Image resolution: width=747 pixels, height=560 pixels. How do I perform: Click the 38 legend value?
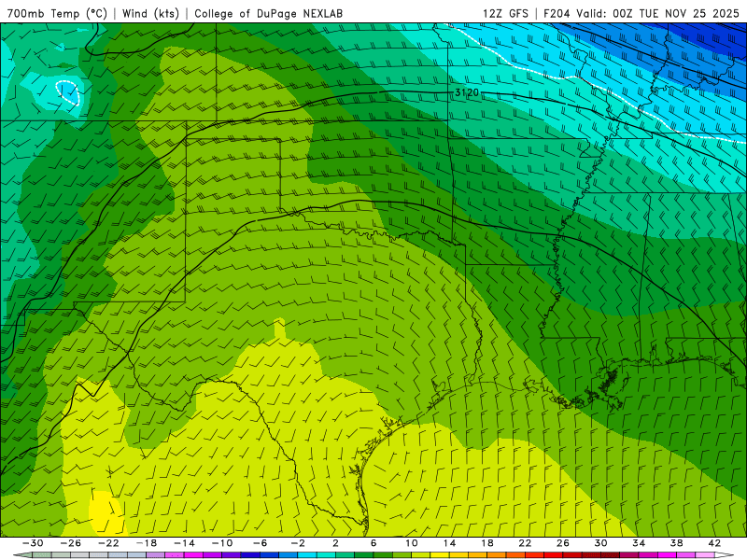tap(676, 543)
